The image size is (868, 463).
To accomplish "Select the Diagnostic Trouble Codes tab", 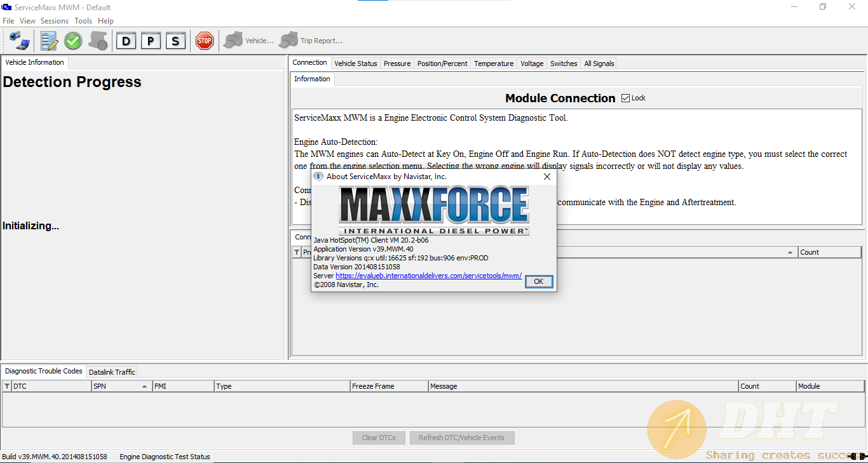I will point(44,371).
